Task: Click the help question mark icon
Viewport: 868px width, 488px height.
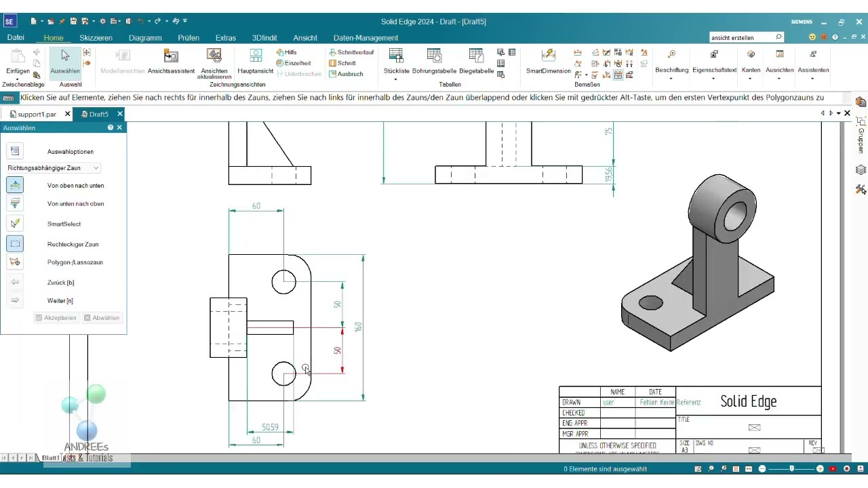Action: point(835,37)
